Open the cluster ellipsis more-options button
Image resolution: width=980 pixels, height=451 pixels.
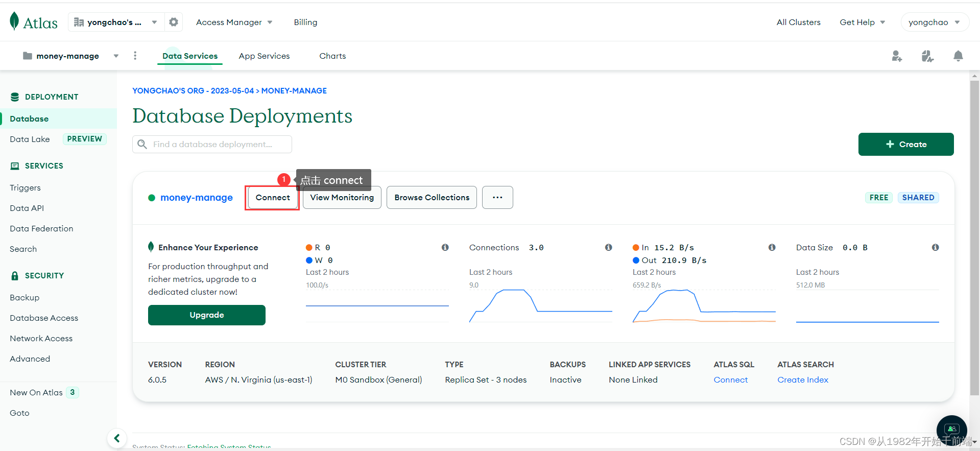497,197
